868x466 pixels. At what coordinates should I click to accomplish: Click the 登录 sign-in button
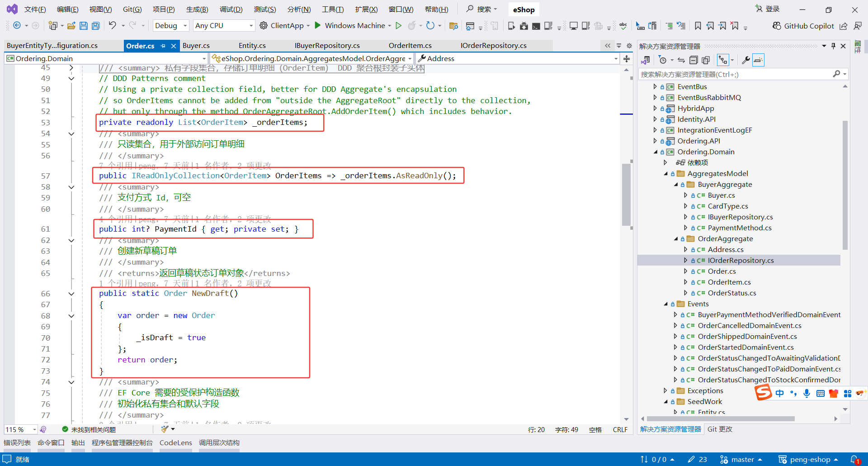(768, 9)
